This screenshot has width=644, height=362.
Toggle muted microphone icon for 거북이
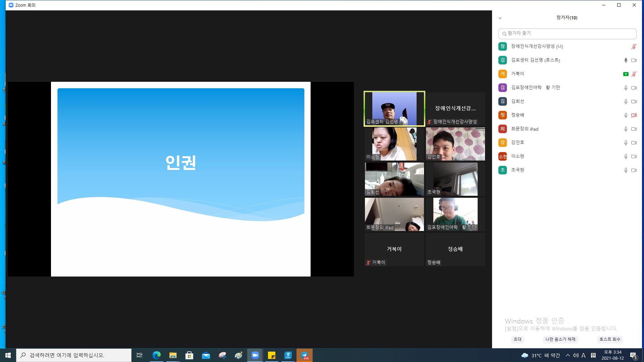coord(634,74)
